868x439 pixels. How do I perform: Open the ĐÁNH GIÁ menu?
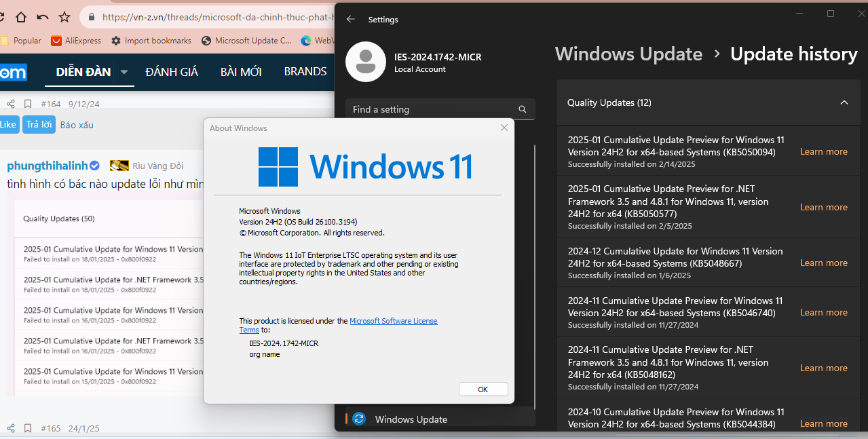172,72
